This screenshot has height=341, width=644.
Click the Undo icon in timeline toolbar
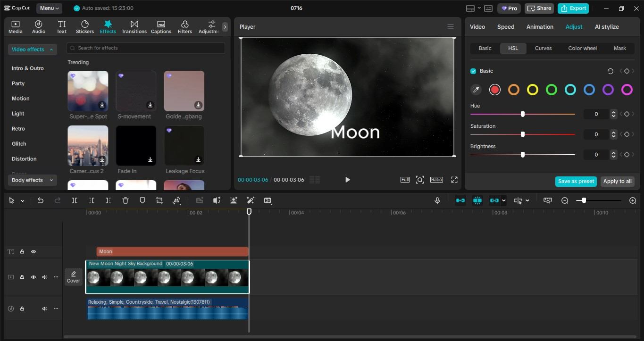pyautogui.click(x=41, y=200)
